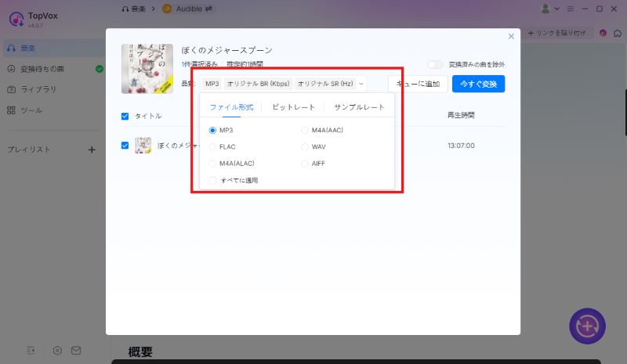Click the Audible breadcrumb label
The width and height of the screenshot is (627, 364).
coord(189,9)
